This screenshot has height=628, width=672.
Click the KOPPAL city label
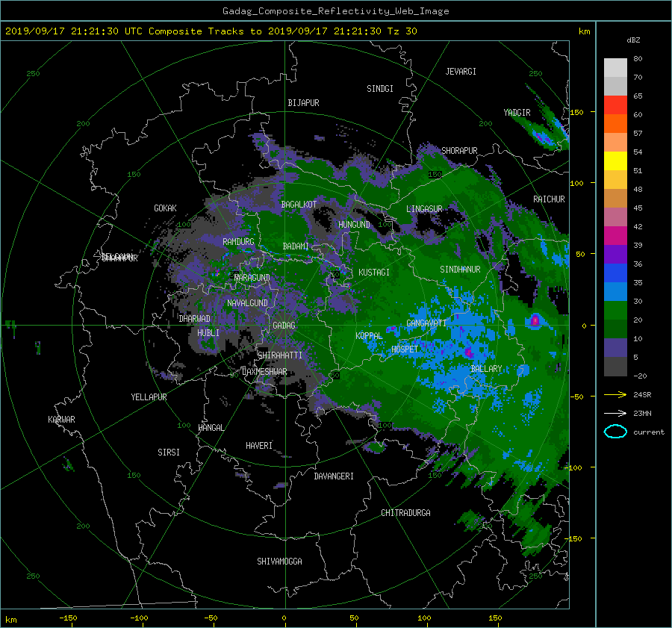coord(369,335)
